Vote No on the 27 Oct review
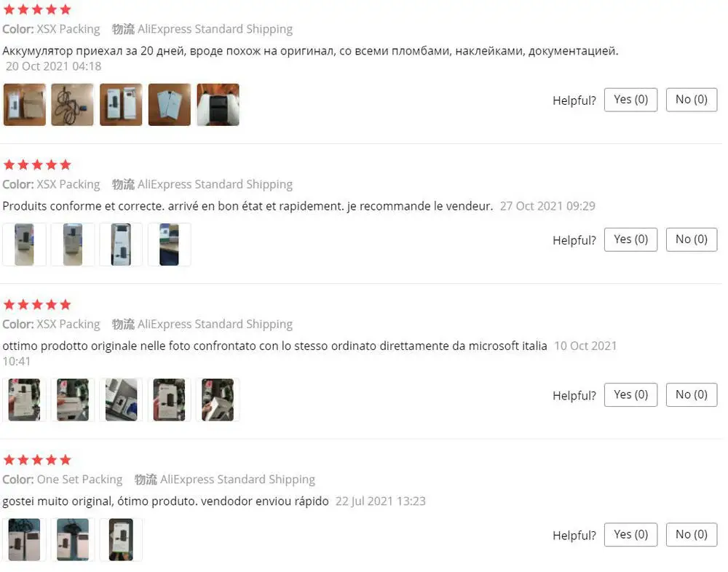Screen dimensions: 728x572 (x=692, y=239)
